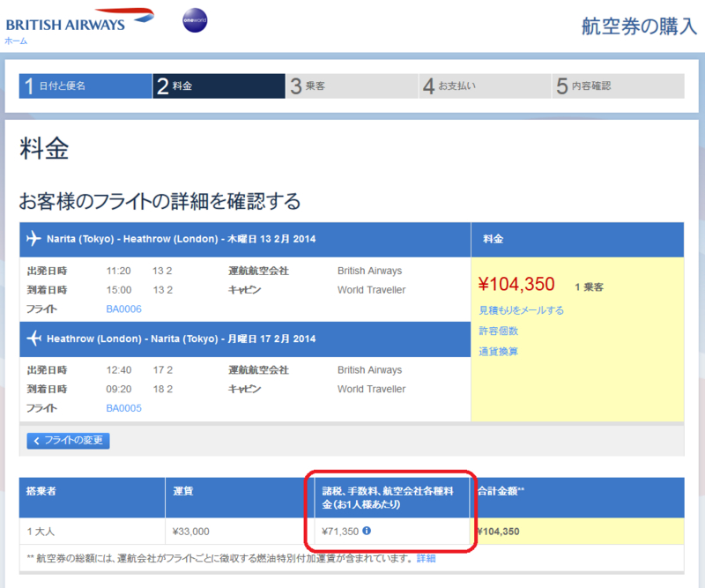Open flight BA0005 details link
The height and width of the screenshot is (588, 705).
123,408
